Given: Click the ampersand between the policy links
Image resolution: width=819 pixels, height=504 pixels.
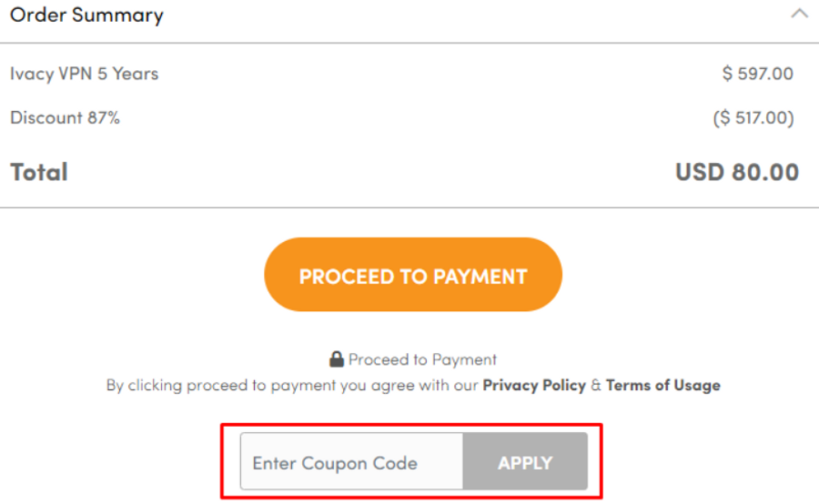Looking at the screenshot, I should coord(596,385).
